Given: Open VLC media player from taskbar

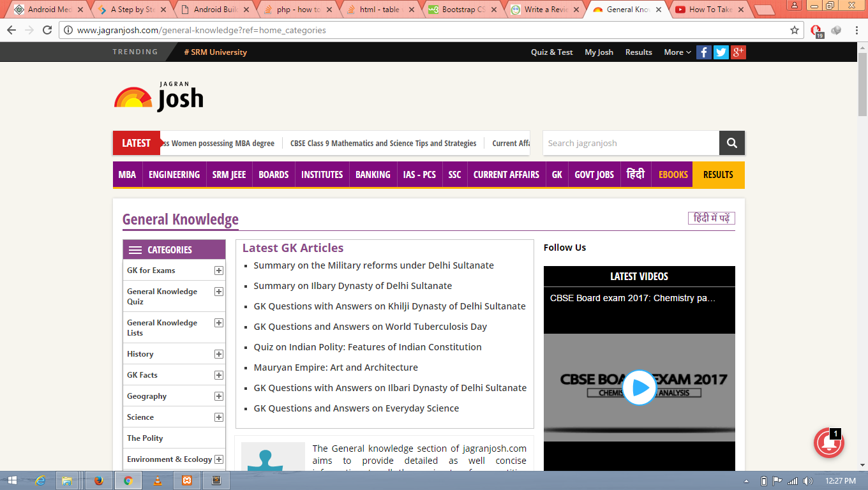Looking at the screenshot, I should pos(158,480).
